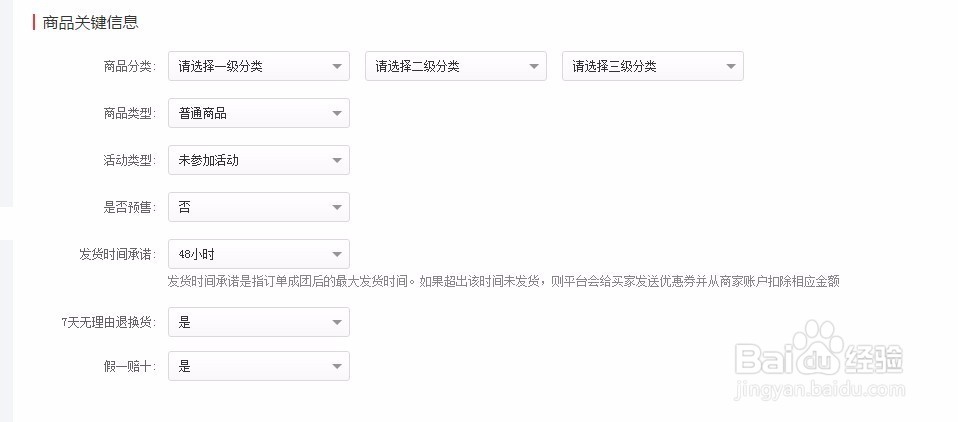
Task: Click the 发货时间承诺 explanation text
Action: [503, 282]
